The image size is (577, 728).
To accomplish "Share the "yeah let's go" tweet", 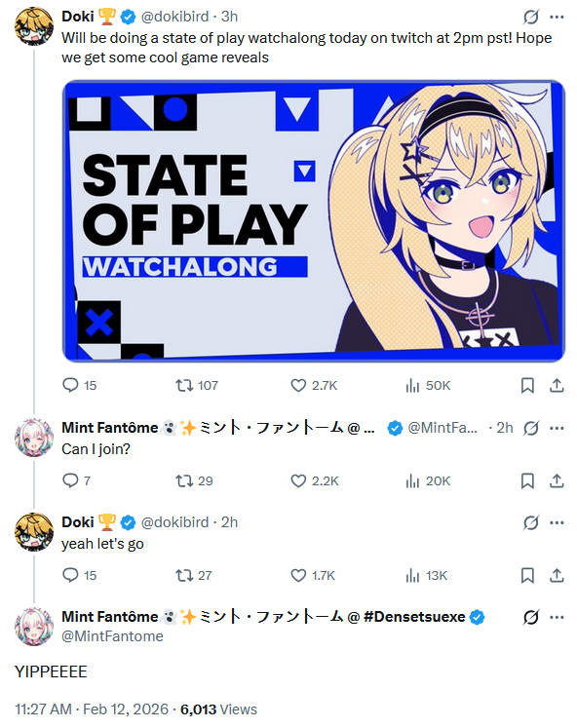I will pyautogui.click(x=557, y=576).
